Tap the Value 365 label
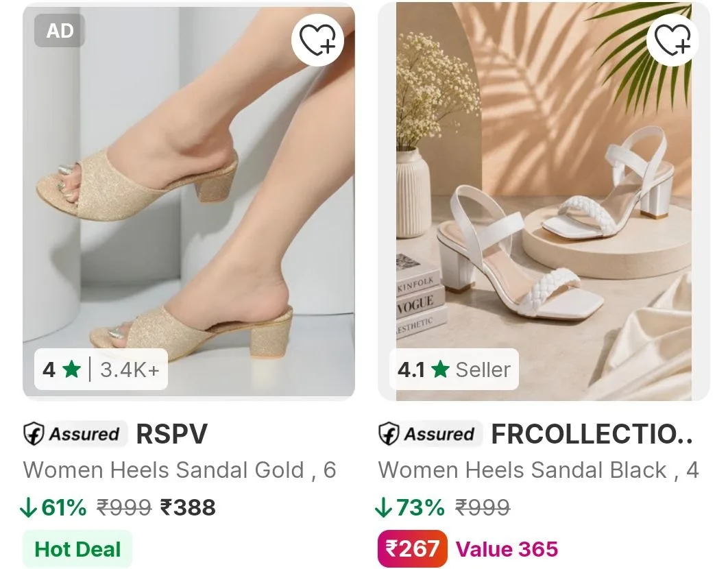This screenshot has height=569, width=728. pos(507,549)
